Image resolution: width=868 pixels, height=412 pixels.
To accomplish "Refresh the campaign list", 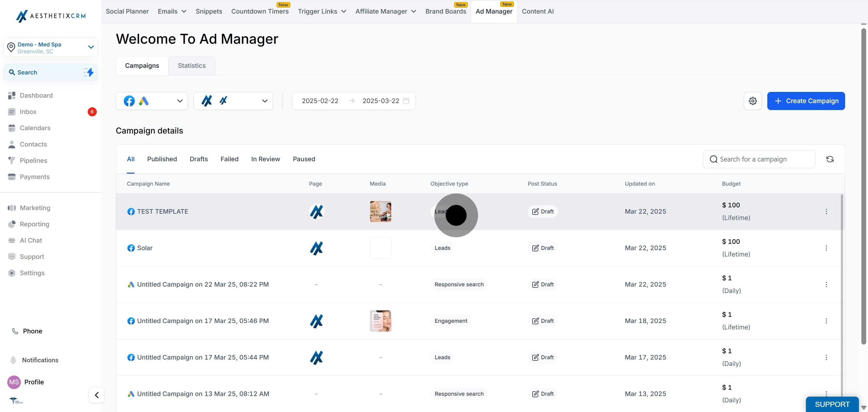I will 830,159.
